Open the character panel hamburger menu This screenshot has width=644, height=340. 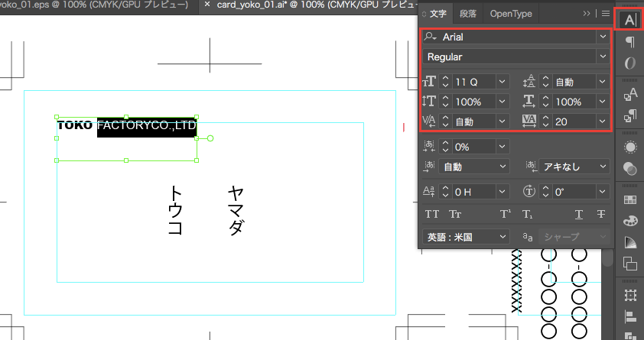coord(606,14)
